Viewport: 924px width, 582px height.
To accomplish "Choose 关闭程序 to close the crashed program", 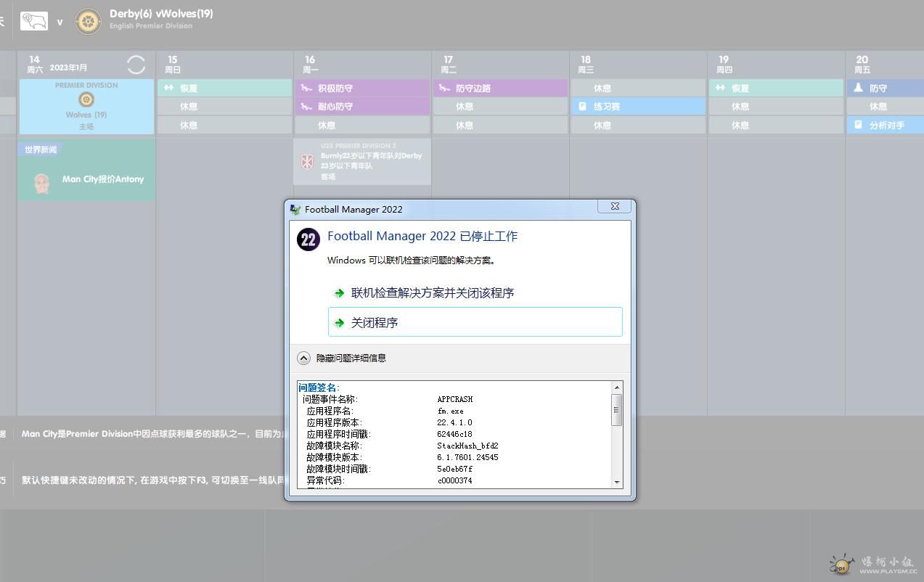I will click(x=475, y=322).
